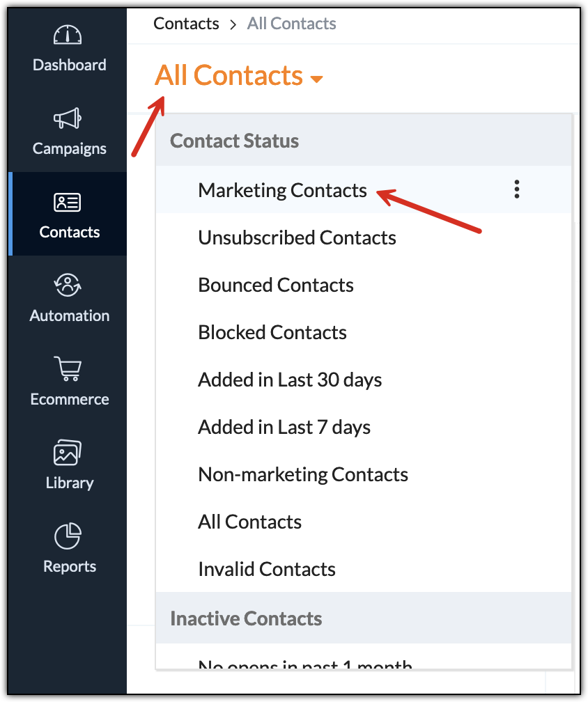Screen dimensions: 588x702
Task: Click the All Contacts view title
Action: (229, 75)
